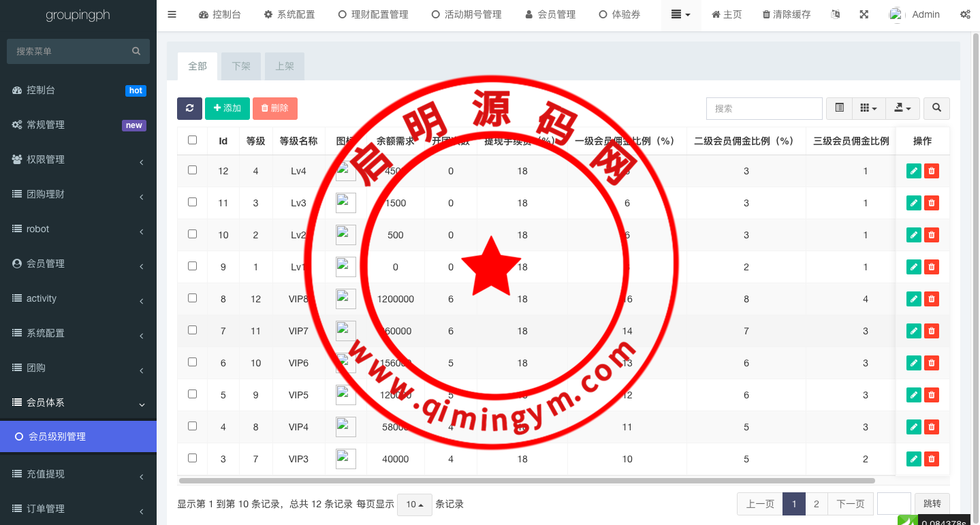This screenshot has width=980, height=525.
Task: Toggle the sidebar hamburger menu icon
Action: pyautogui.click(x=172, y=14)
